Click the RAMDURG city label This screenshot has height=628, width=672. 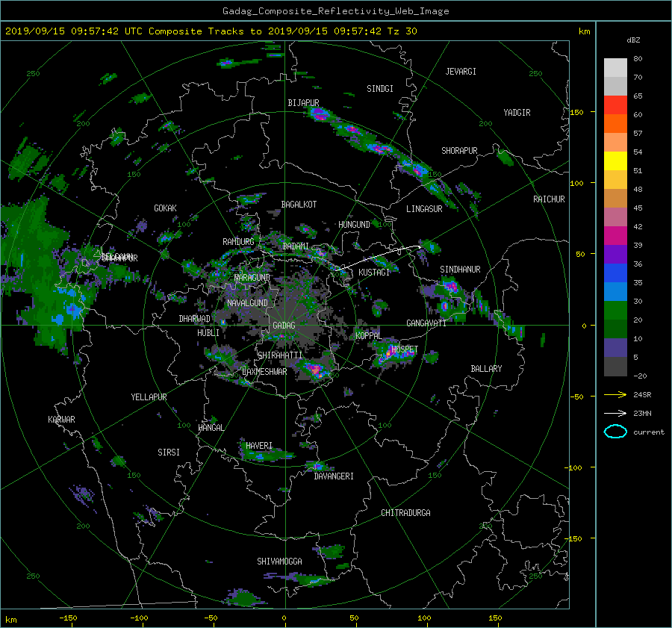238,242
